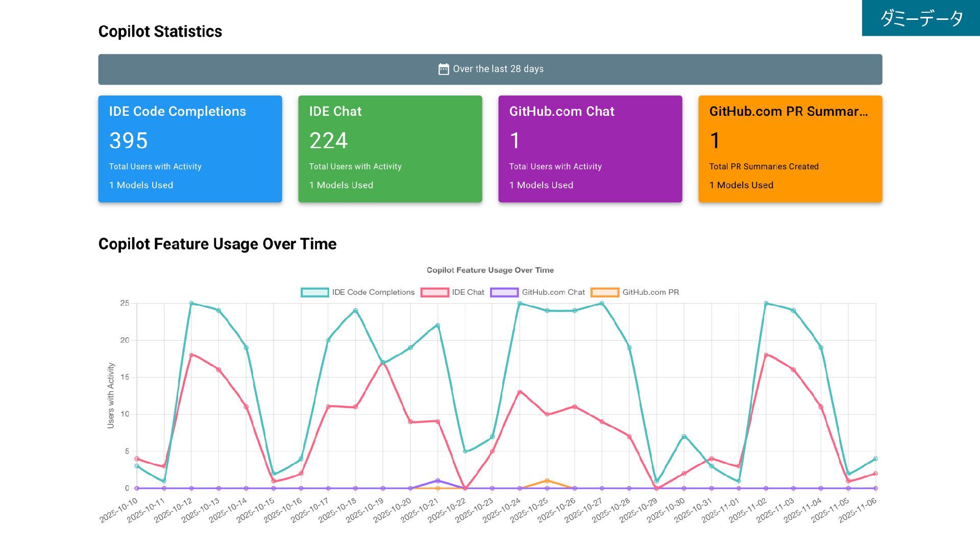Click the 2025-10-10 x-axis date label
The width and height of the screenshot is (980, 551).
[119, 510]
